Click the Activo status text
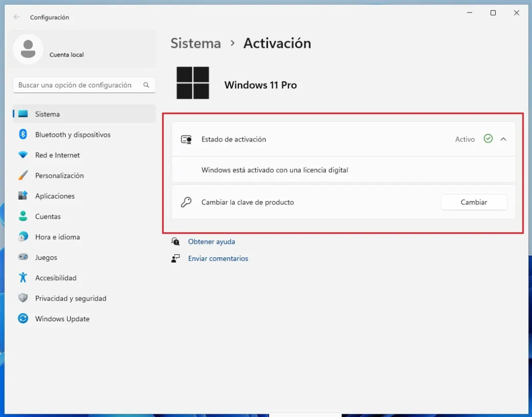532x417 pixels. click(465, 139)
